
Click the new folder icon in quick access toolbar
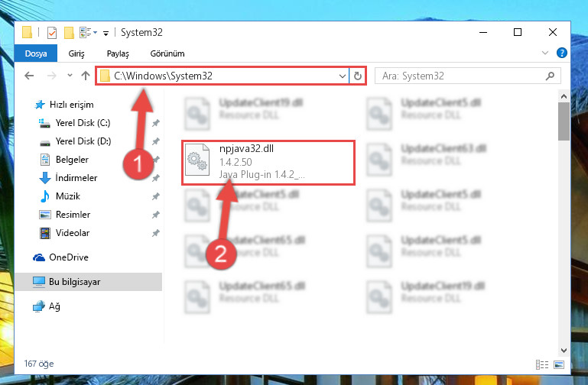(69, 33)
